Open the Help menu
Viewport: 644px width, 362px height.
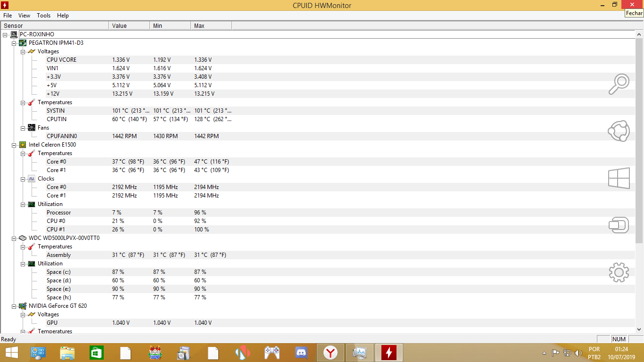click(x=63, y=16)
